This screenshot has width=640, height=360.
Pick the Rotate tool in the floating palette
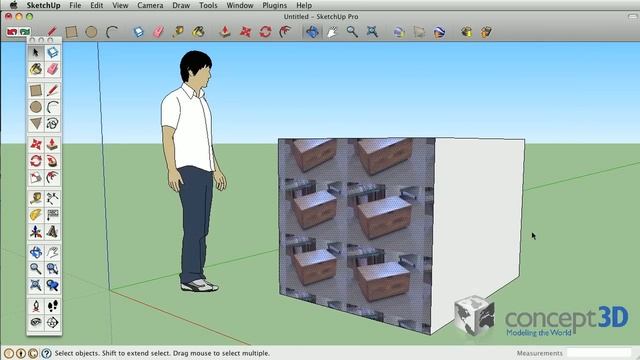(36, 161)
